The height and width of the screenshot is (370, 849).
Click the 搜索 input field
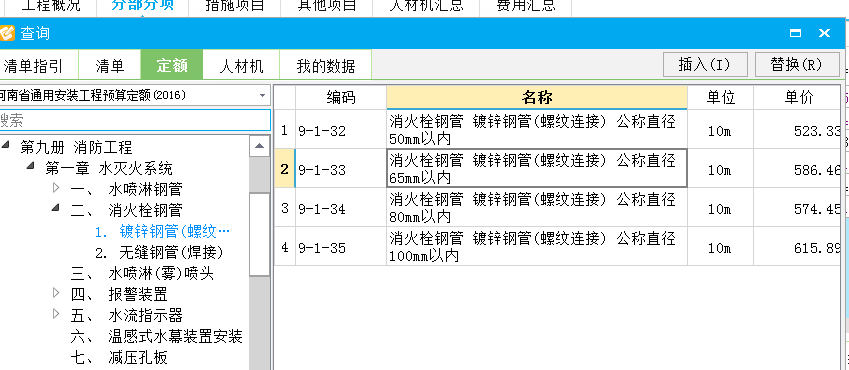(134, 120)
